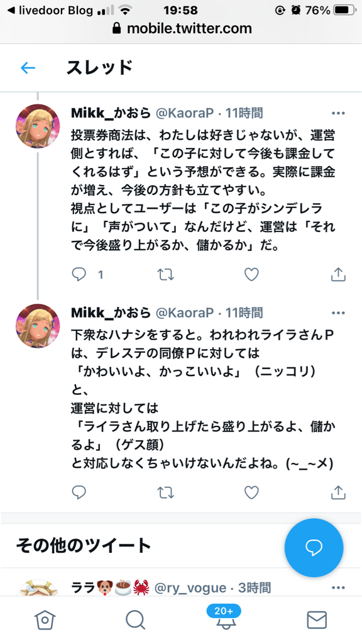Go to the Home tab
The image size is (362, 644).
[45, 619]
